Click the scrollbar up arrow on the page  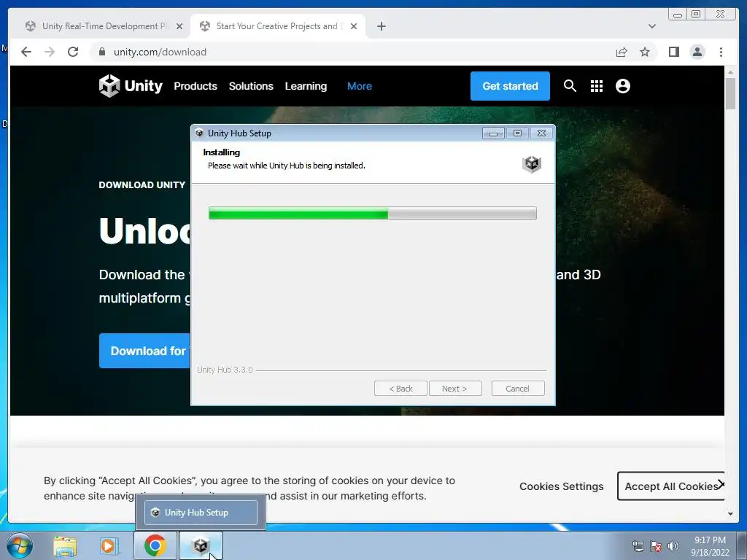(x=730, y=72)
